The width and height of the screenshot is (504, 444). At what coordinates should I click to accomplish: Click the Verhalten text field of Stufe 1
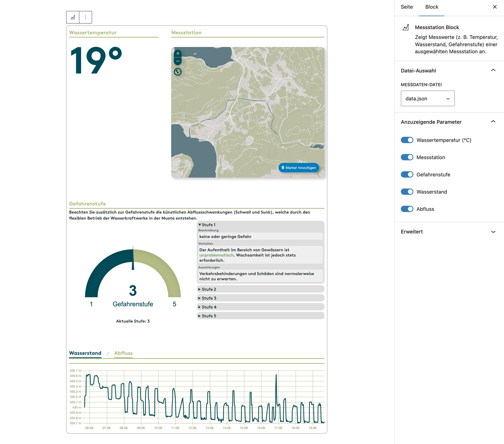click(x=260, y=255)
